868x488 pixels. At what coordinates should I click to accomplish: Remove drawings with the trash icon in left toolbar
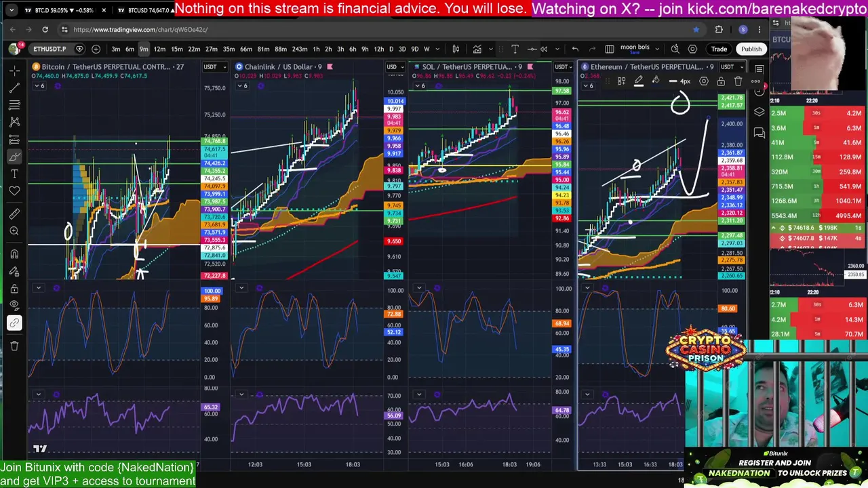tap(14, 346)
